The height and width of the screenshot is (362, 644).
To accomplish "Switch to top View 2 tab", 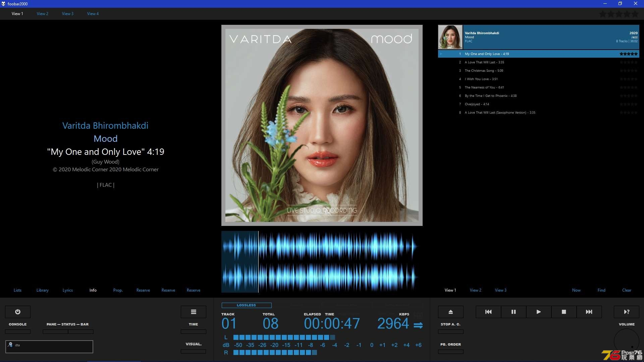I will click(43, 14).
